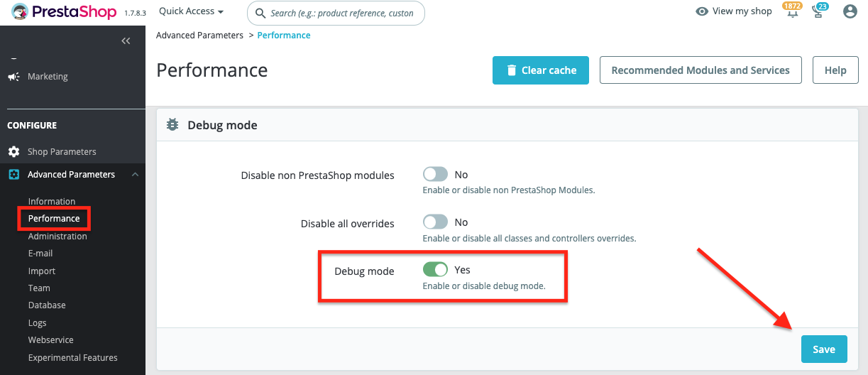Viewport: 868px width, 375px height.
Task: Collapse the Advanced Parameters menu chevron
Action: (135, 175)
